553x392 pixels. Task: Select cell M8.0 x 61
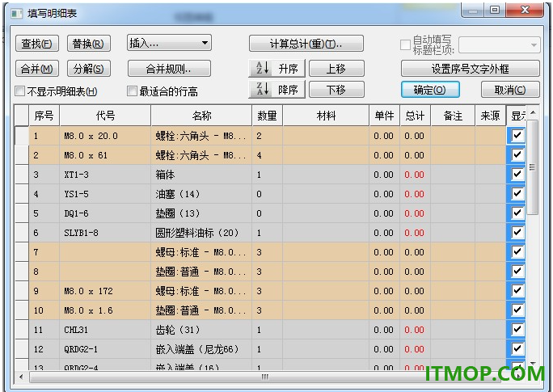(105, 155)
